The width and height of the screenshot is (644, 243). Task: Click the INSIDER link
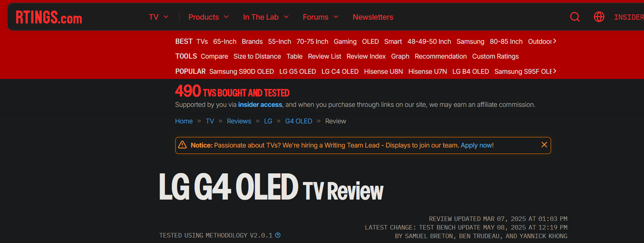629,17
